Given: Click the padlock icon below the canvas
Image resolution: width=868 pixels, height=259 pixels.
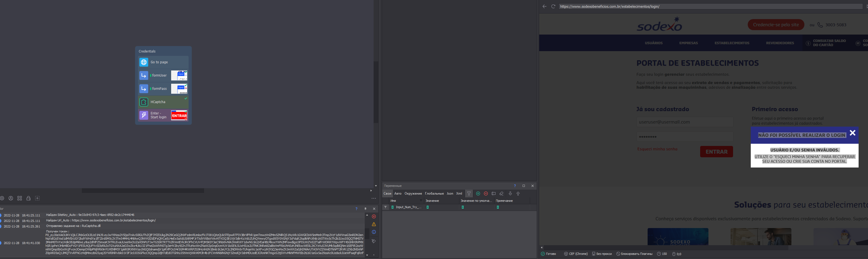Looking at the screenshot, I should (x=29, y=198).
